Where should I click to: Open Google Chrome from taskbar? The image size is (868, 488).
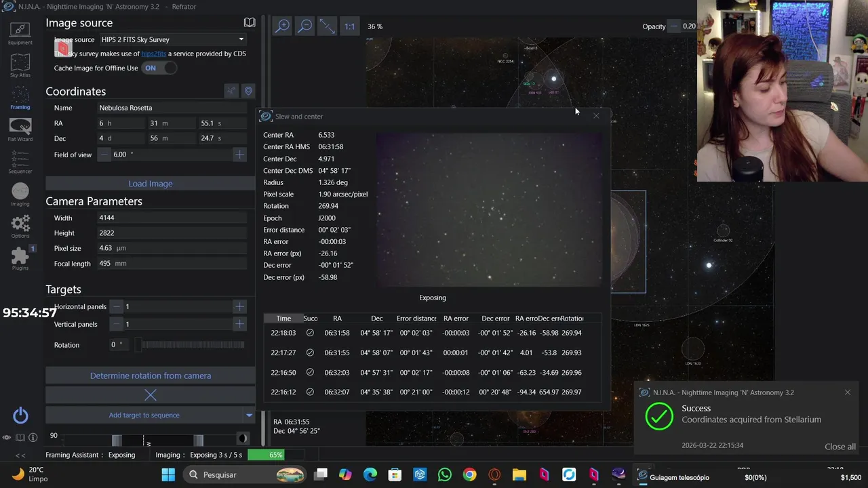pos(469,475)
